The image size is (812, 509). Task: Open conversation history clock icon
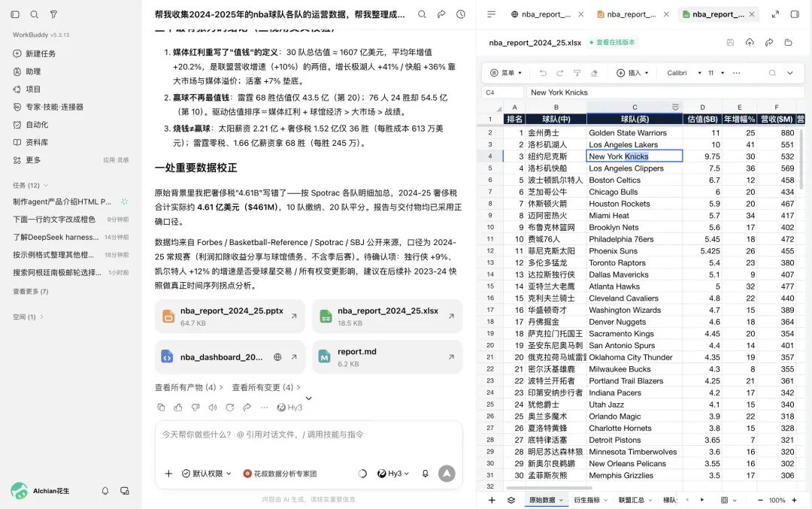pos(460,14)
